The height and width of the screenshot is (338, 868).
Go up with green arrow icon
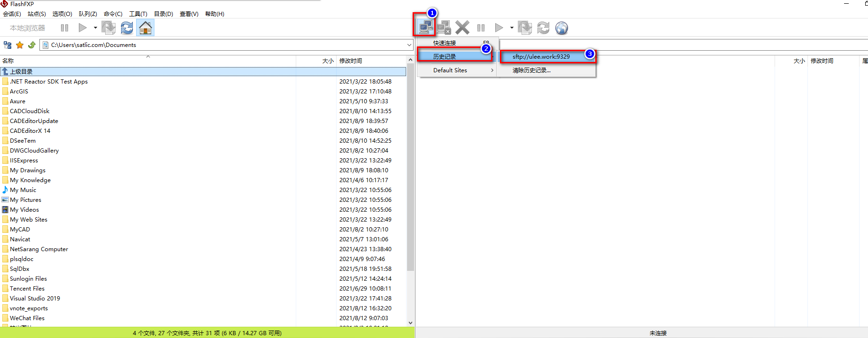[32, 45]
